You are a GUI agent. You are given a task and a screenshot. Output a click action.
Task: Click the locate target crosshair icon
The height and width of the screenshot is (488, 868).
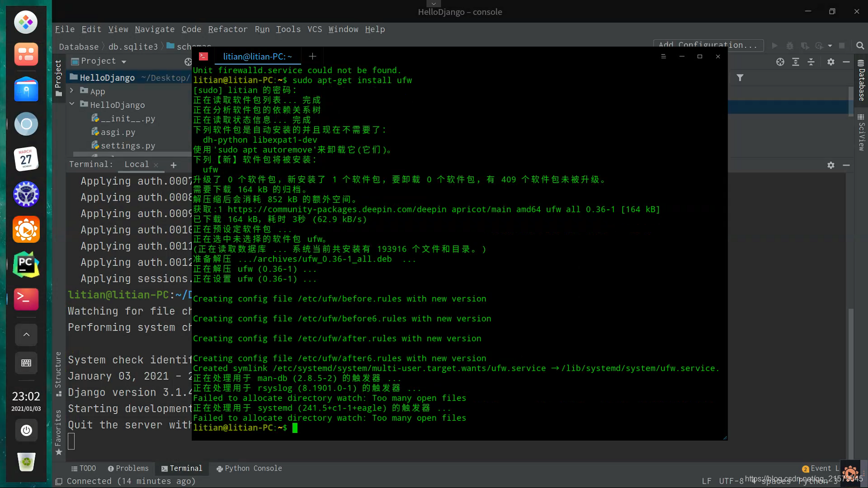click(x=780, y=62)
